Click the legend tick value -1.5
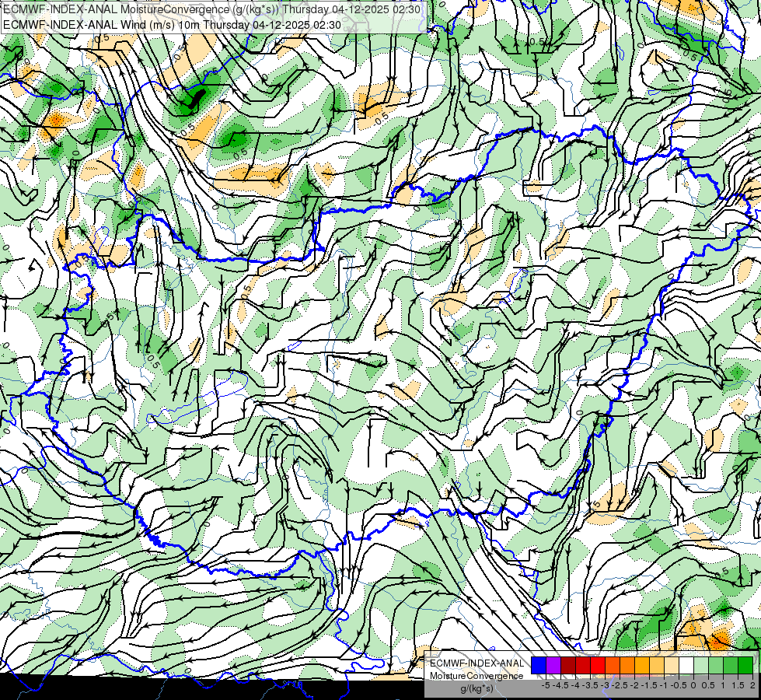The width and height of the screenshot is (761, 700). point(649,685)
